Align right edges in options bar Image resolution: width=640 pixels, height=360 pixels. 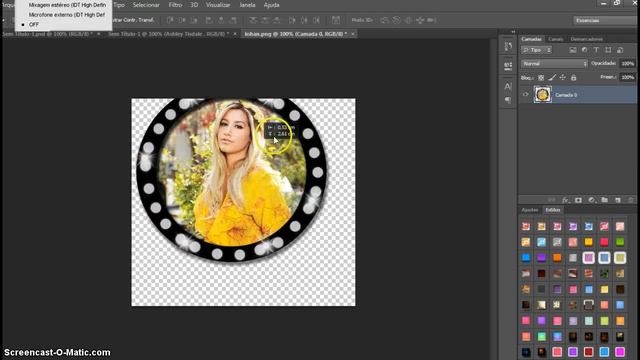point(233,20)
